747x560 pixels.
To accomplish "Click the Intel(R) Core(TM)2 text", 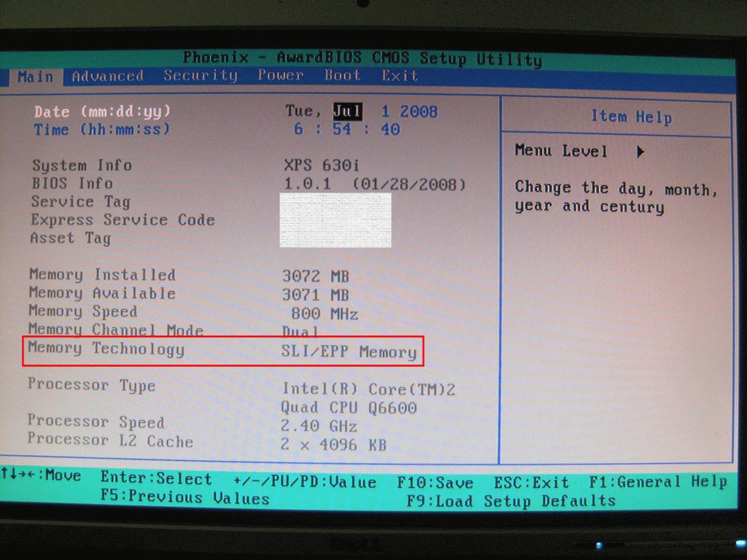I will (x=368, y=389).
